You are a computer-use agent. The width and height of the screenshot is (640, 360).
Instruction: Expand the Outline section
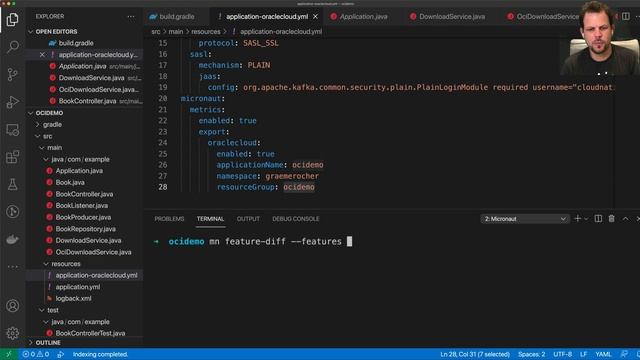click(x=48, y=343)
